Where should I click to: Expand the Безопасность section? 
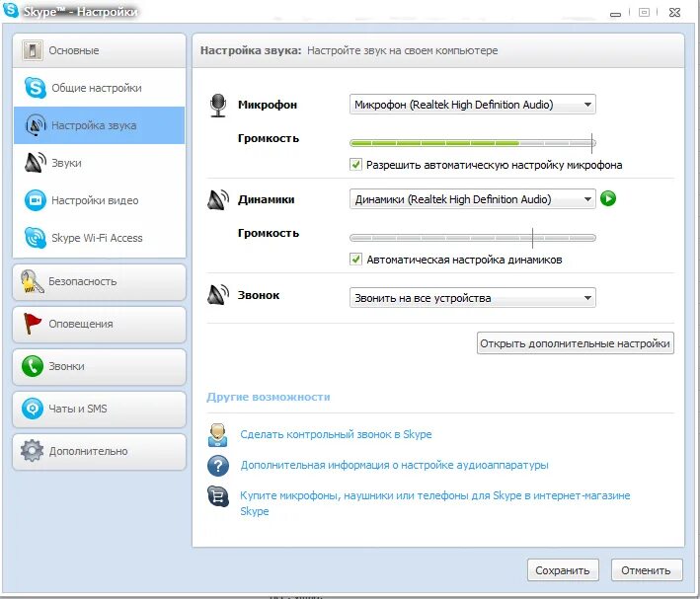click(99, 281)
